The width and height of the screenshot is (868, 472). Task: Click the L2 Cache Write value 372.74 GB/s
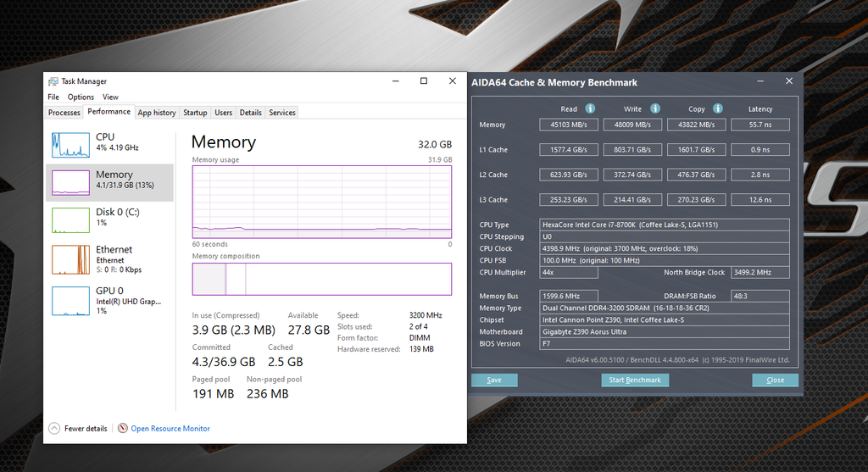(632, 175)
